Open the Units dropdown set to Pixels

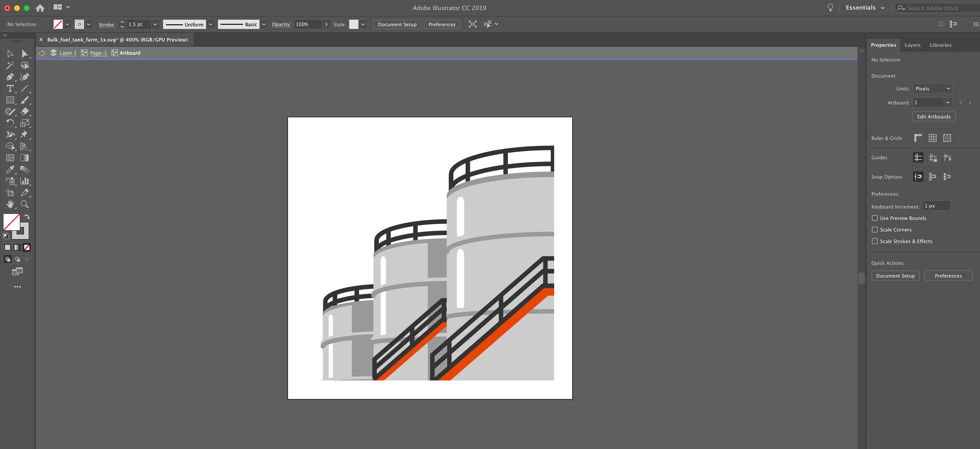932,89
